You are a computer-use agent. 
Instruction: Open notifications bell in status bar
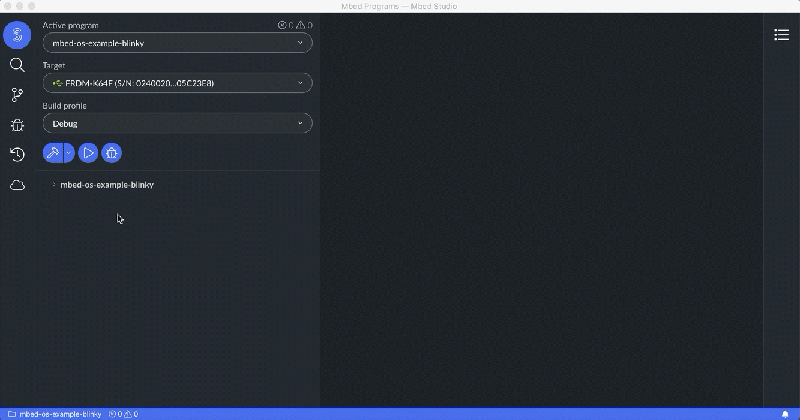(x=785, y=414)
